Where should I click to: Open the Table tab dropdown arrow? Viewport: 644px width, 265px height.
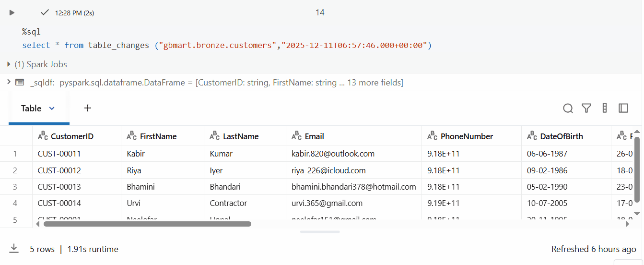click(52, 108)
